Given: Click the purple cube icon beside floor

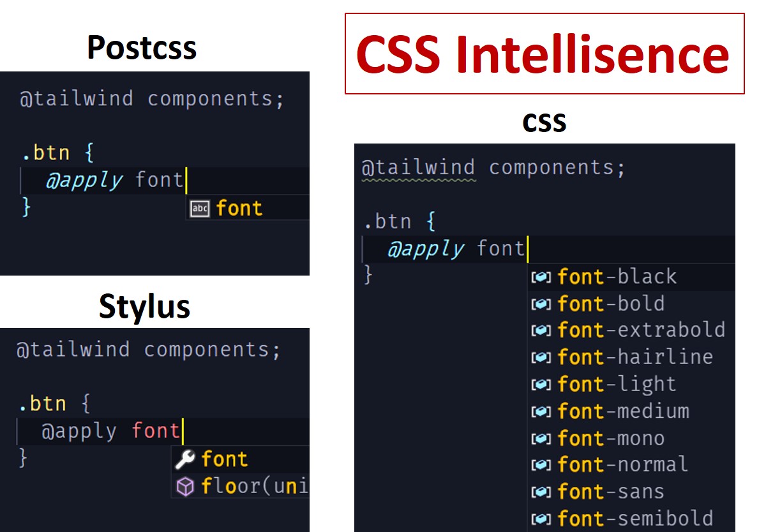Looking at the screenshot, I should [184, 487].
